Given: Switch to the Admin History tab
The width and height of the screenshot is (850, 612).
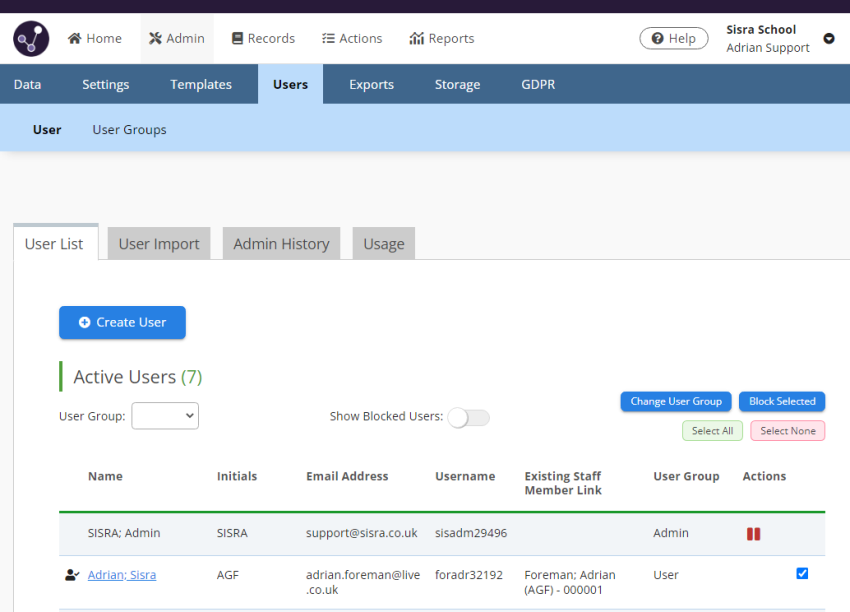Looking at the screenshot, I should pos(281,244).
